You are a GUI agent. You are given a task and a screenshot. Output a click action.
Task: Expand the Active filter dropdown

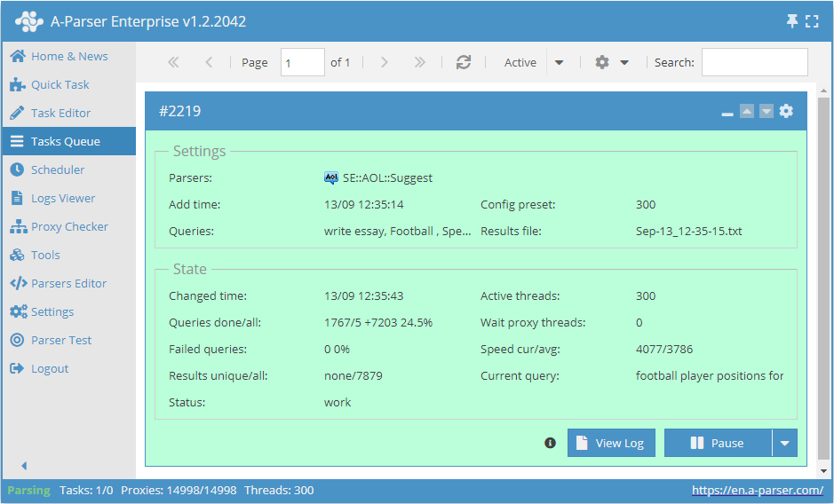[x=560, y=62]
